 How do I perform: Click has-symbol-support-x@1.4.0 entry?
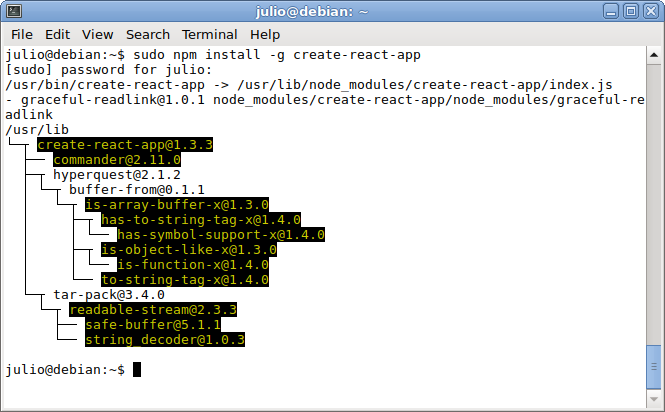coord(221,235)
